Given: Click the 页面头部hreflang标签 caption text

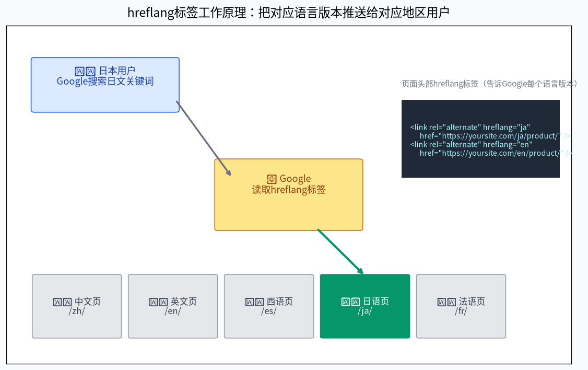Looking at the screenshot, I should click(489, 84).
